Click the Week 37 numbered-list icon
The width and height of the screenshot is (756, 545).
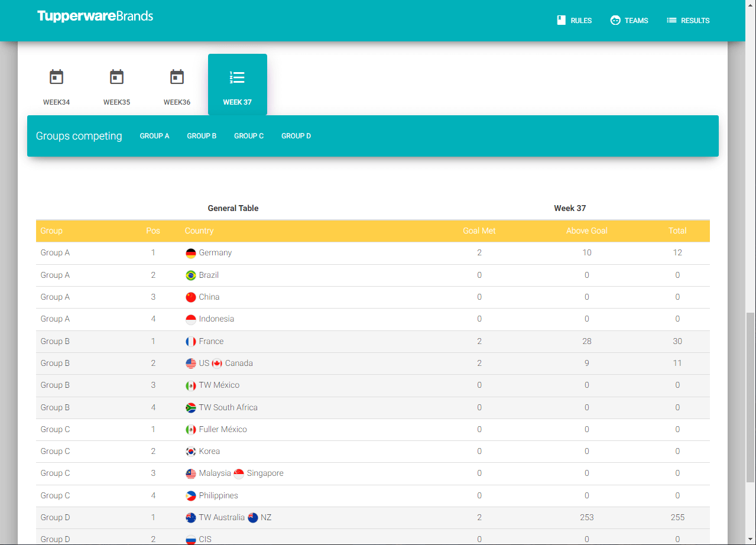point(237,77)
